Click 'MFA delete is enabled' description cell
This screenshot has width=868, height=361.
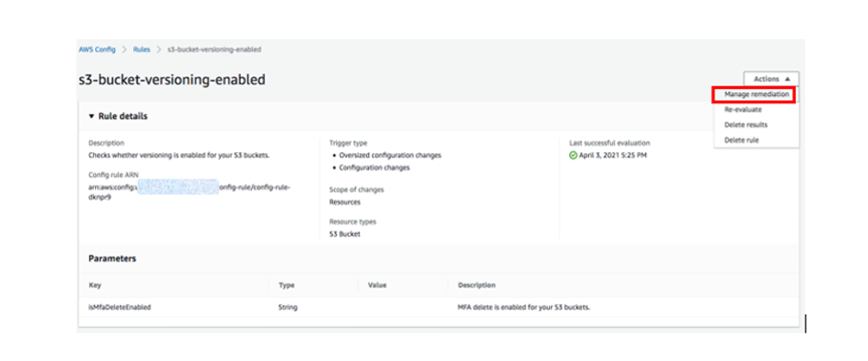[523, 307]
